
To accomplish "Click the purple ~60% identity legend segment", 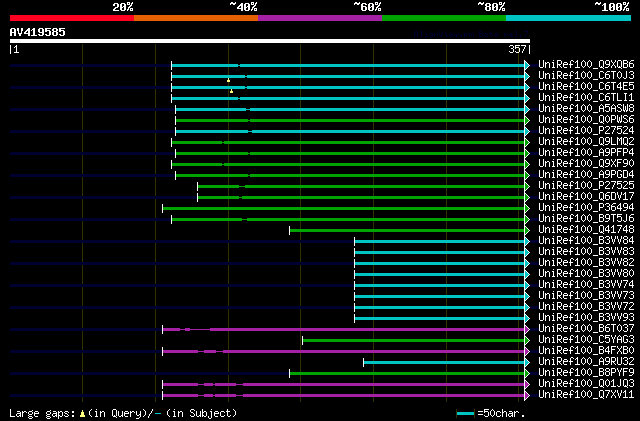I will (x=320, y=18).
